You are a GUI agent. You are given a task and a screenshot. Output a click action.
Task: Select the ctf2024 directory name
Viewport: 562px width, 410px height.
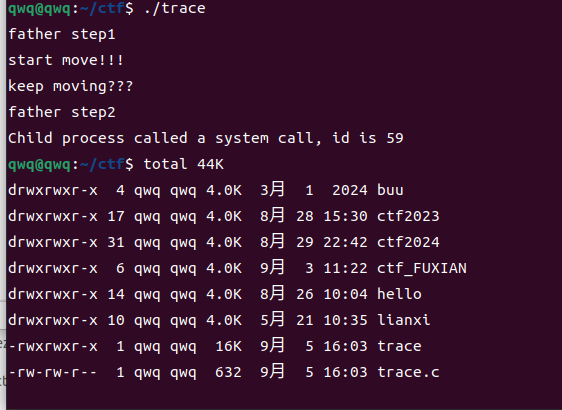408,242
